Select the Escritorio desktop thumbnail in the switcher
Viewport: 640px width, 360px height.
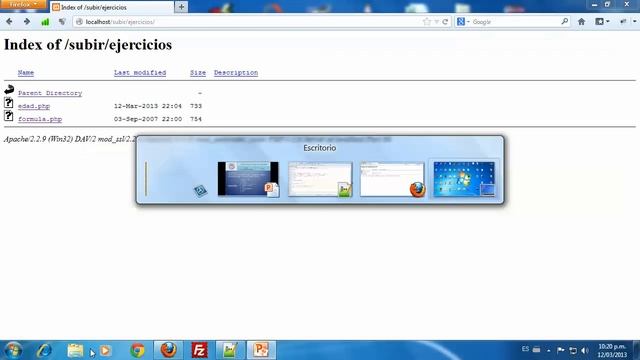point(464,179)
